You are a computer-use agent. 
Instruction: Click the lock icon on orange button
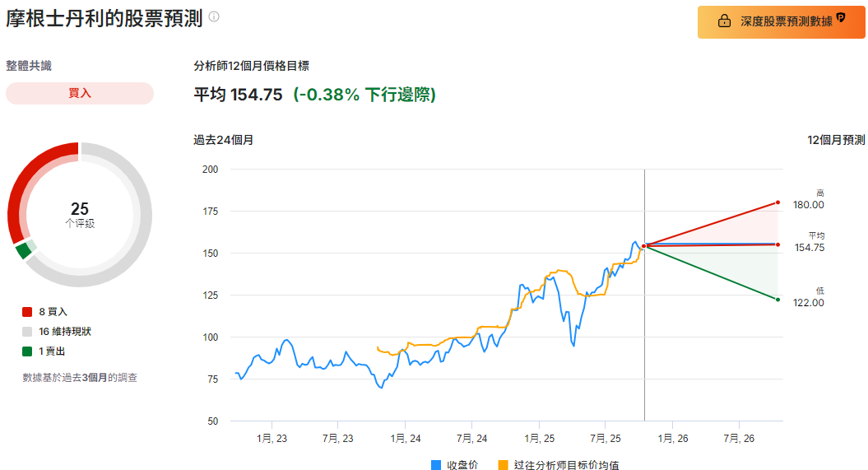click(724, 21)
